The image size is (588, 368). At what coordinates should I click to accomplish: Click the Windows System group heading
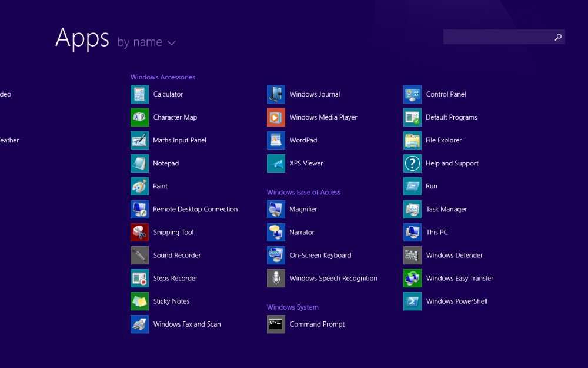(x=292, y=307)
